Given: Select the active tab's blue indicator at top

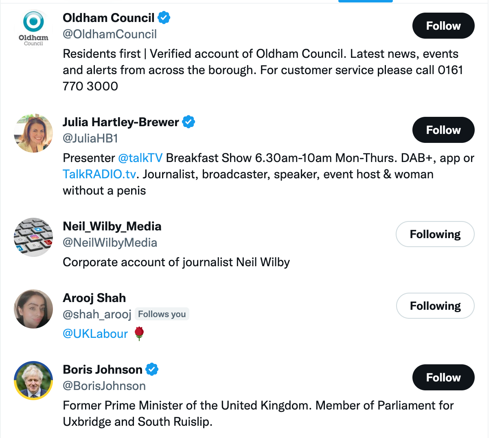Looking at the screenshot, I should 365,1.
